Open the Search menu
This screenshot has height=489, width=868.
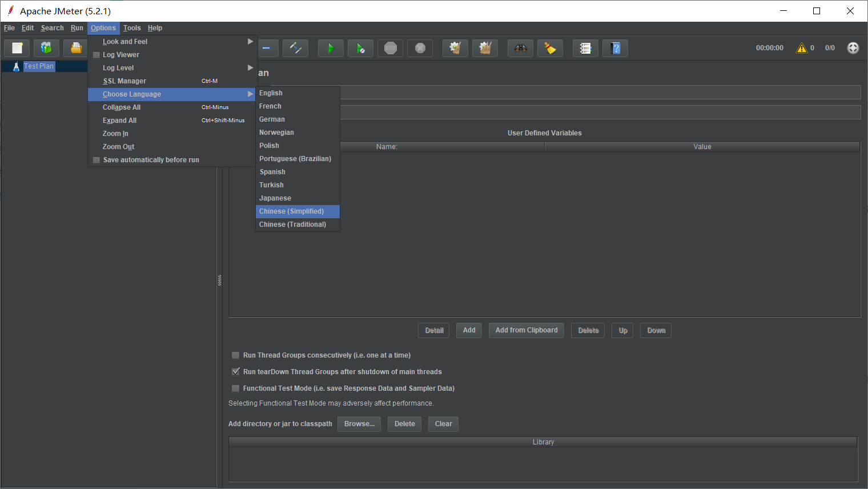(x=52, y=28)
